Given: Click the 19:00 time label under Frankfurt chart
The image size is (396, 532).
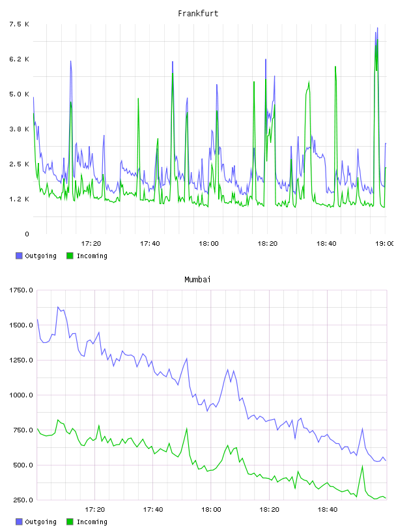Looking at the screenshot, I should coord(384,244).
